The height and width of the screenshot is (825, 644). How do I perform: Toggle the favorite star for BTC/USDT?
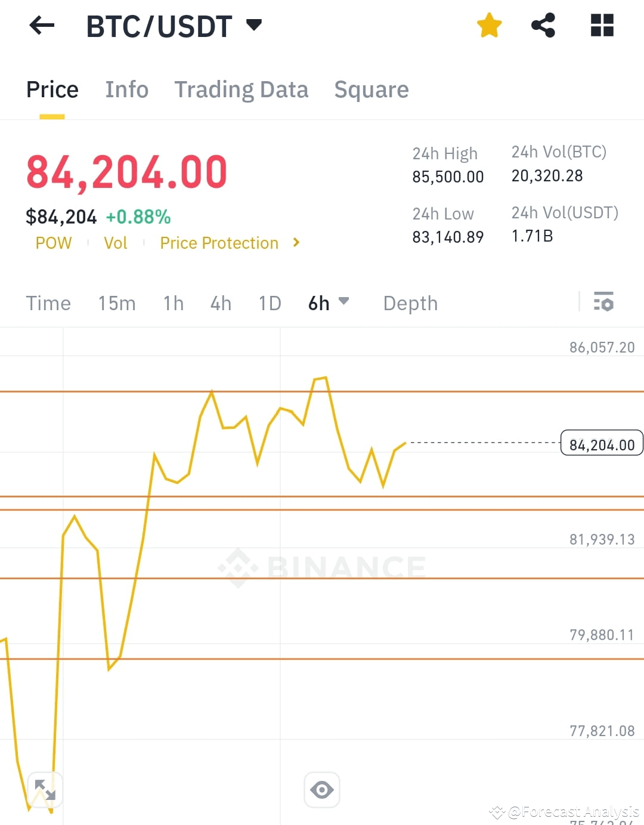(489, 25)
